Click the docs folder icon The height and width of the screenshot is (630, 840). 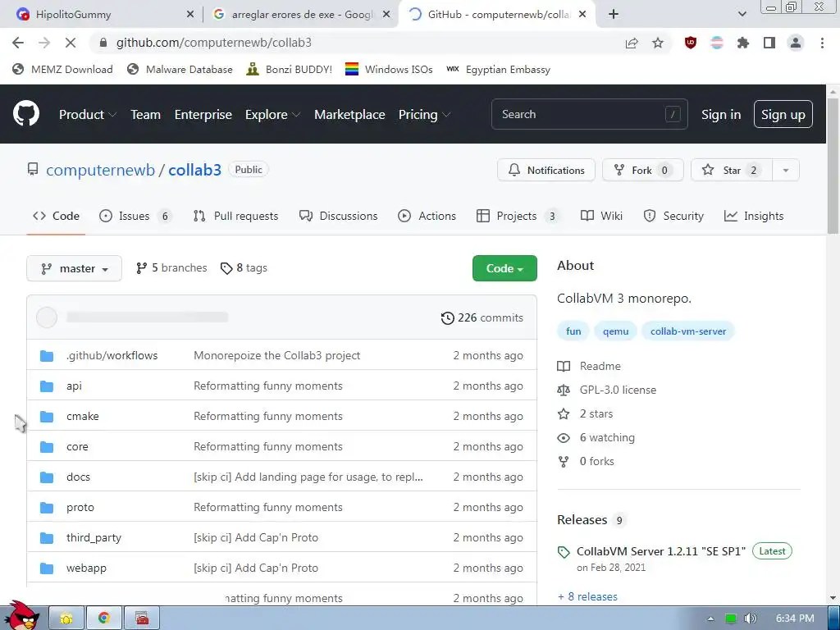point(47,477)
